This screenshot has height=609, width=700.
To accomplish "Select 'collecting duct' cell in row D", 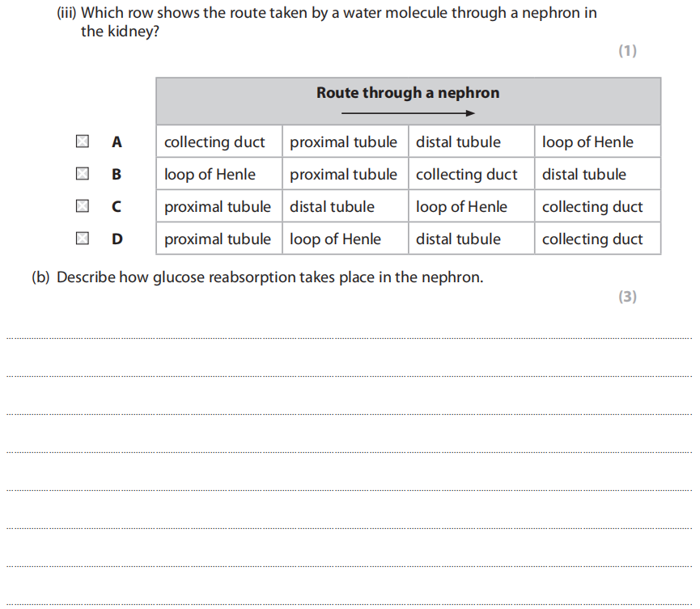I will pos(592,239).
